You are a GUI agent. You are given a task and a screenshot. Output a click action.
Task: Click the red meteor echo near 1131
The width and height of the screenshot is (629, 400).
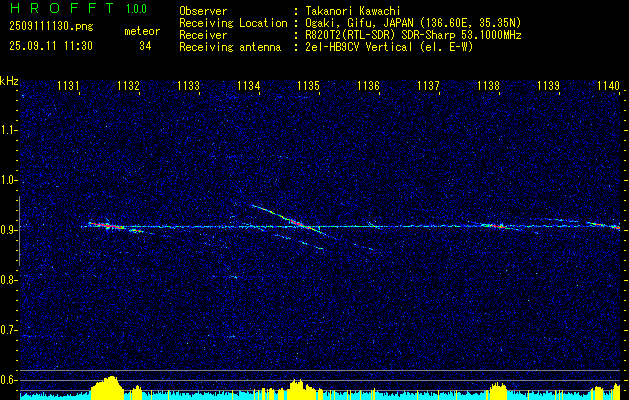pos(108,225)
